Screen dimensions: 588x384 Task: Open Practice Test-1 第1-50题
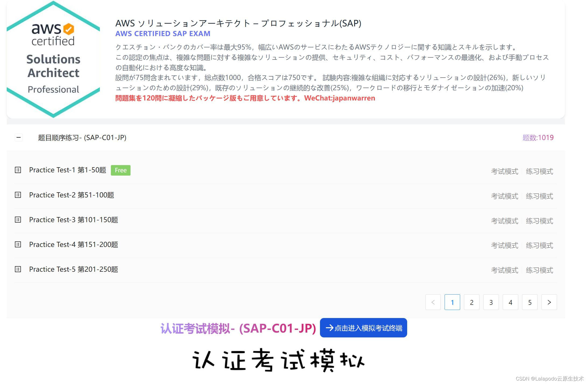coord(68,170)
